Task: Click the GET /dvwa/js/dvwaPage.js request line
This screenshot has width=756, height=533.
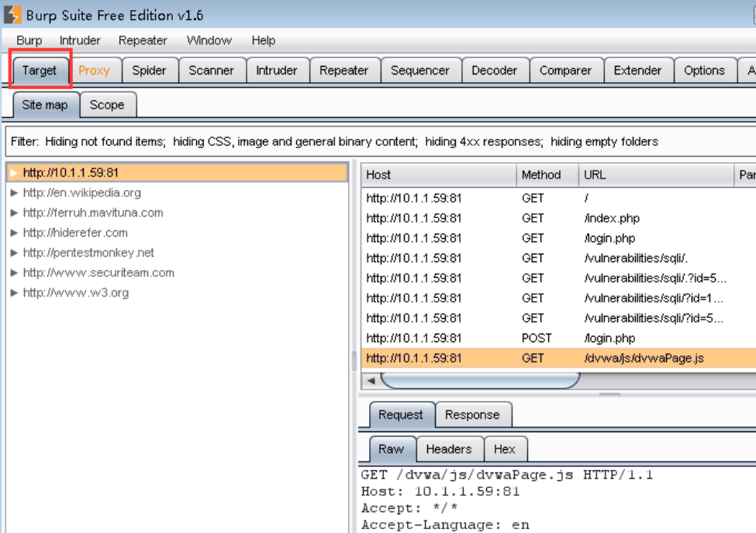Action: tap(507, 475)
